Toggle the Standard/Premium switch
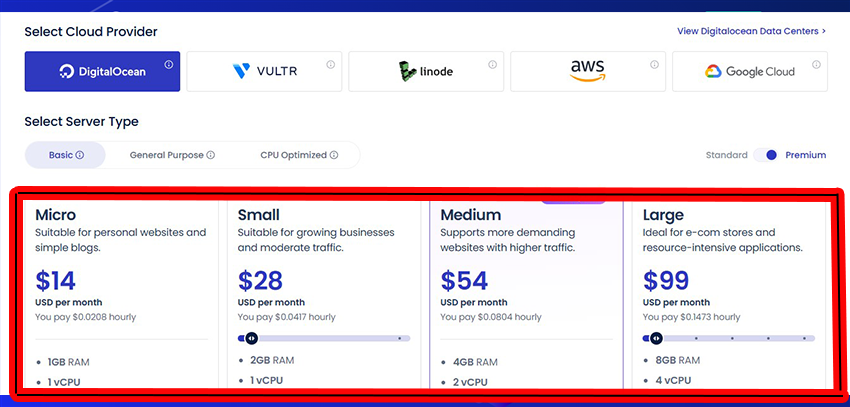This screenshot has height=407, width=850. point(767,155)
